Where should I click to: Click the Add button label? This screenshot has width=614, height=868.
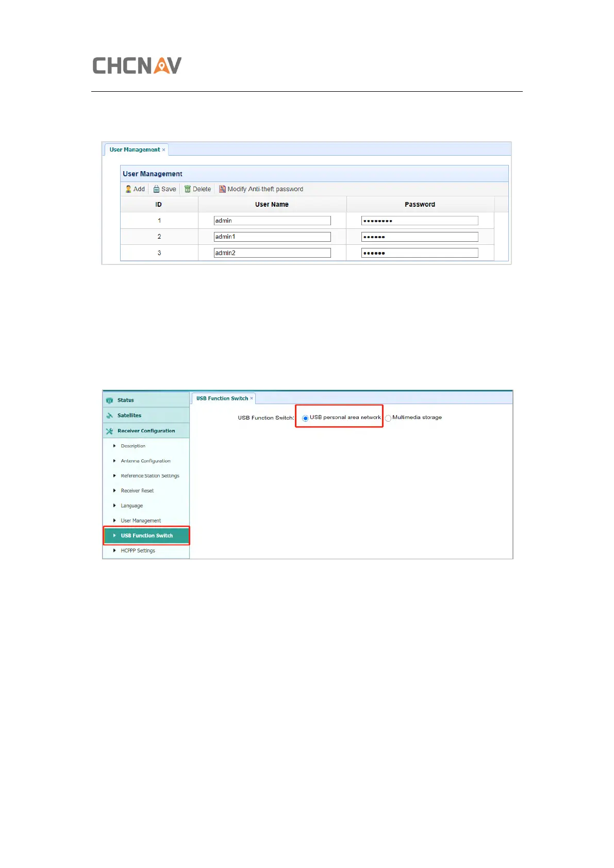point(139,189)
